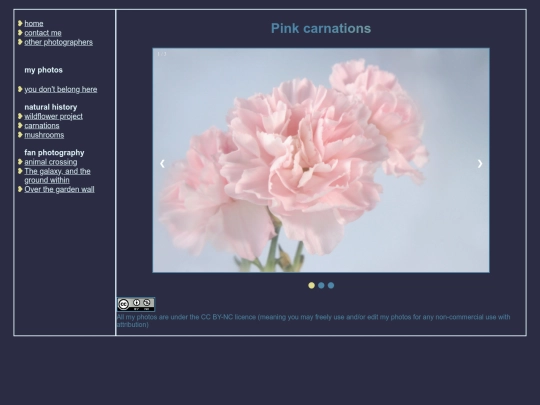540x405 pixels.
Task: Click the slide counter on the photo
Action: pyautogui.click(x=162, y=54)
